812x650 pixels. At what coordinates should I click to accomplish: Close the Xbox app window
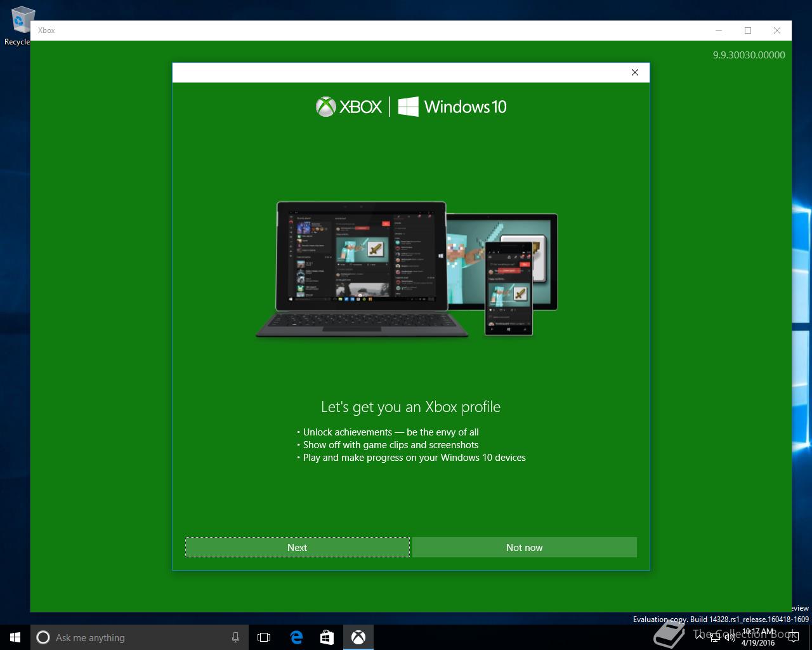[777, 30]
